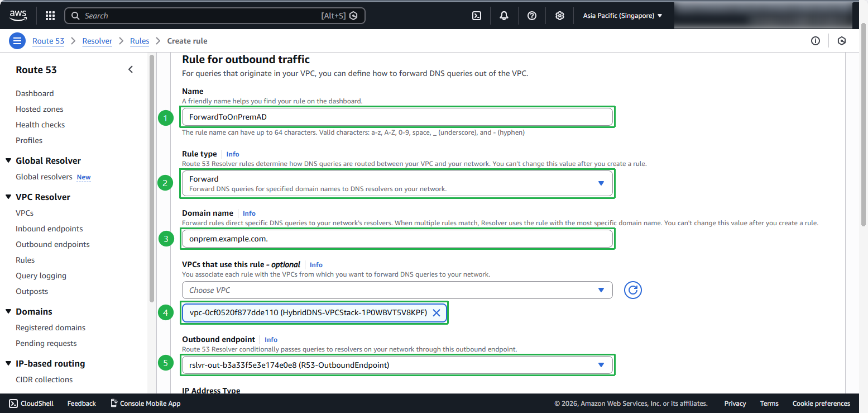
Task: Open the notifications bell
Action: tap(504, 16)
